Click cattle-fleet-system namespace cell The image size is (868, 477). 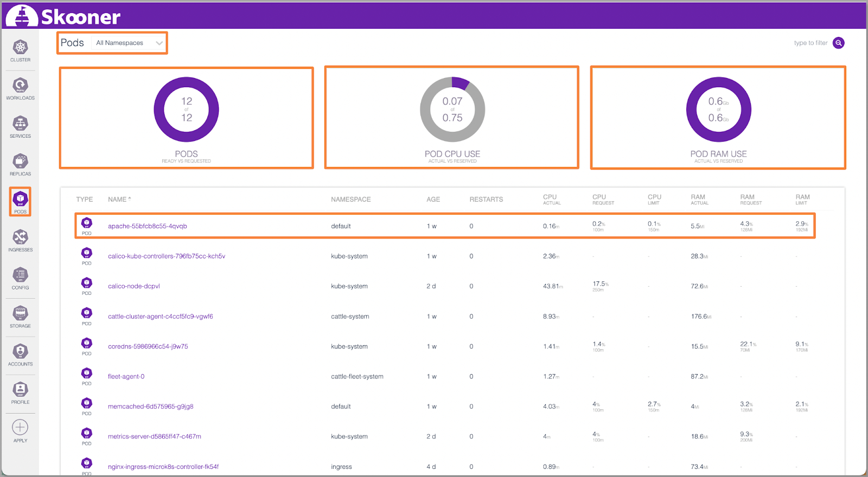(357, 377)
